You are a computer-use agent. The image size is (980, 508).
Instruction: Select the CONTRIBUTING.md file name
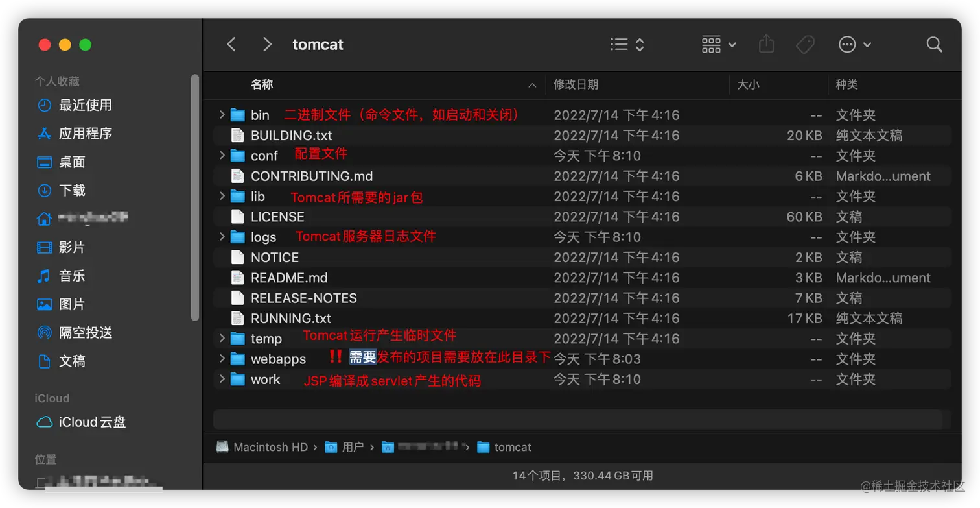coord(312,176)
